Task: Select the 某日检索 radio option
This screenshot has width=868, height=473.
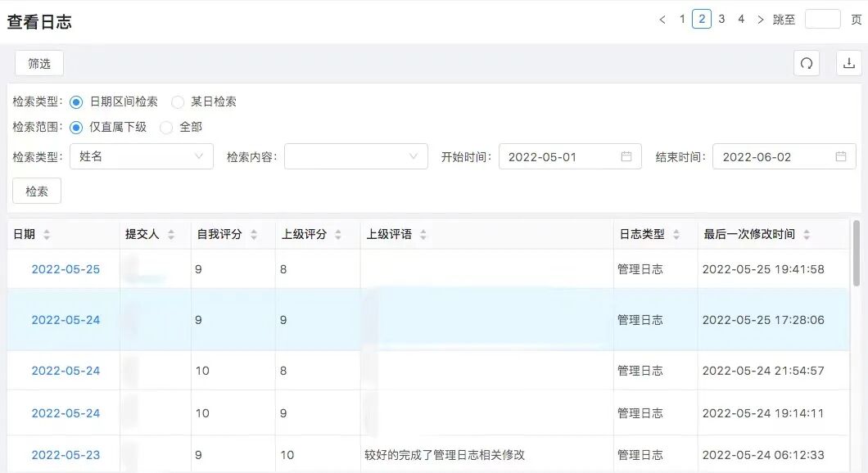Action: pyautogui.click(x=178, y=101)
